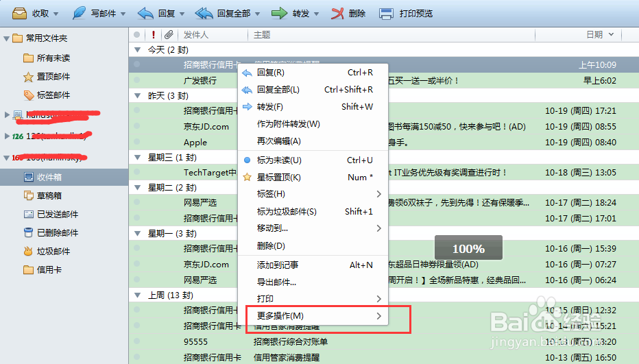Open the 草稿箱 drafts folder
Screen dimensions: 639x364
coord(43,195)
